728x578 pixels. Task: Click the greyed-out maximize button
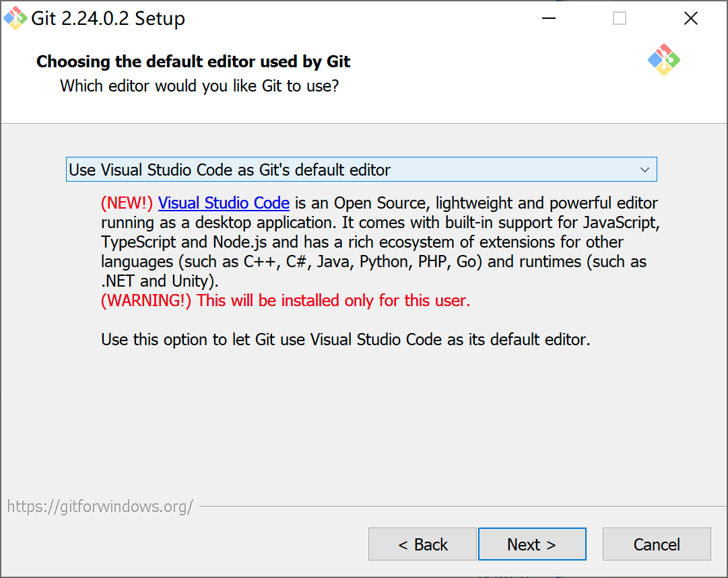(620, 18)
